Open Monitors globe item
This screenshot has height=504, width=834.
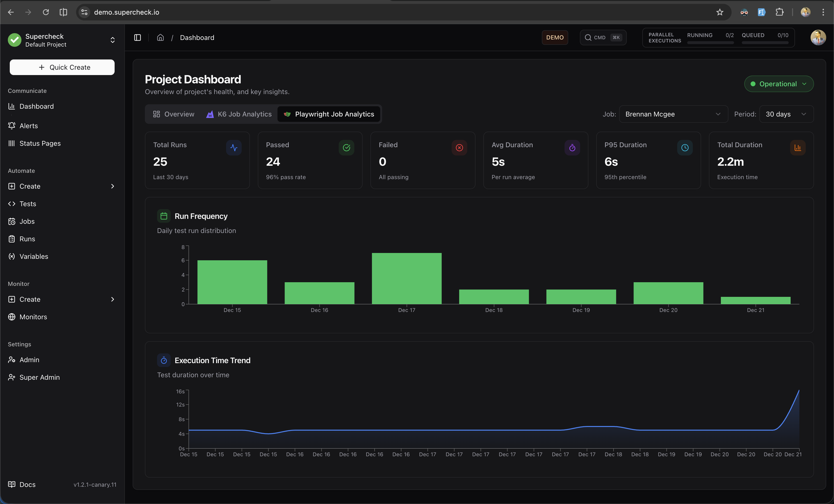[x=33, y=317]
